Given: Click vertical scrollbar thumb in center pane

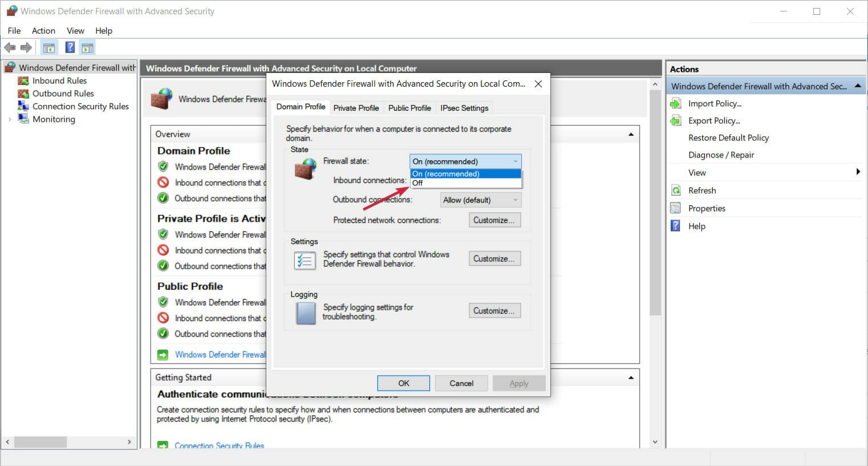Looking at the screenshot, I should tap(655, 202).
